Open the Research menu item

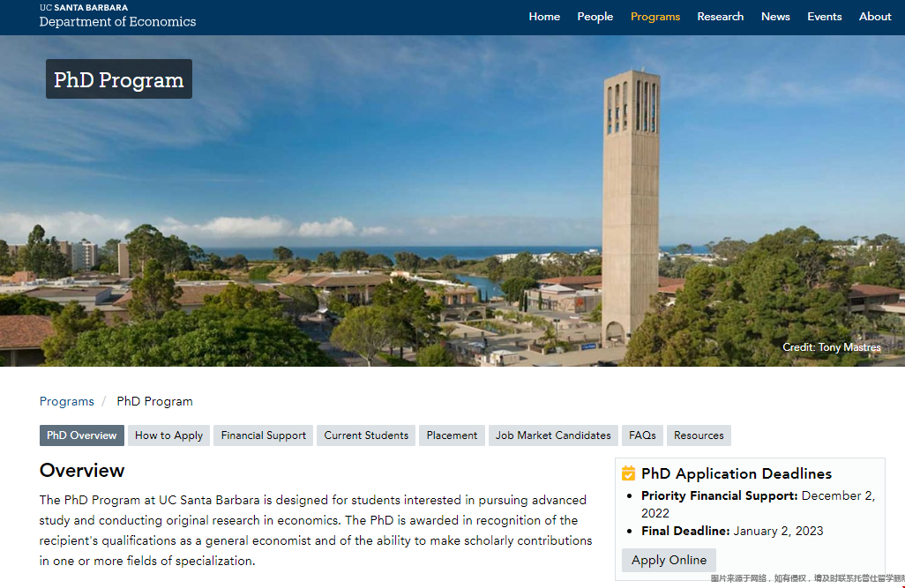[721, 17]
